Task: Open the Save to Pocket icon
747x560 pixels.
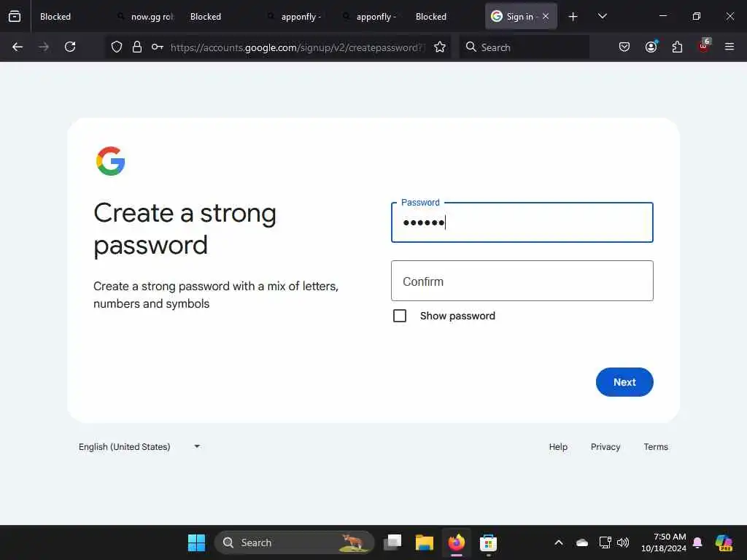Action: pos(624,47)
